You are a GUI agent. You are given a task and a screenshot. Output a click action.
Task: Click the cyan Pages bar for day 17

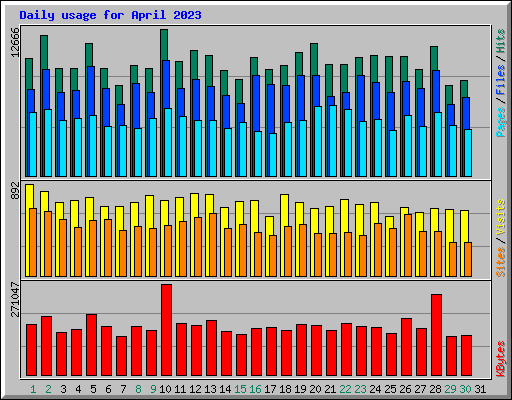(273, 155)
